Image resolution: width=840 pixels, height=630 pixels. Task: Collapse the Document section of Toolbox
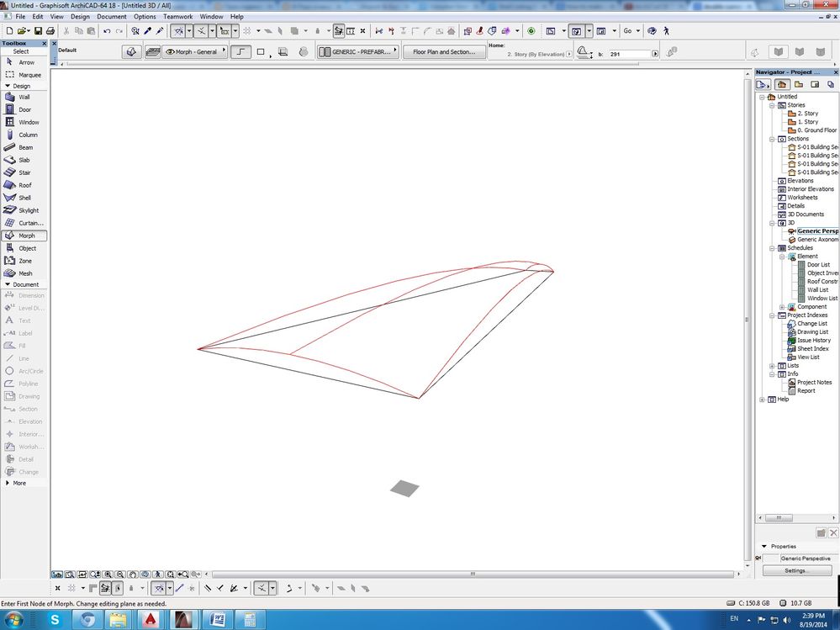tap(8, 284)
